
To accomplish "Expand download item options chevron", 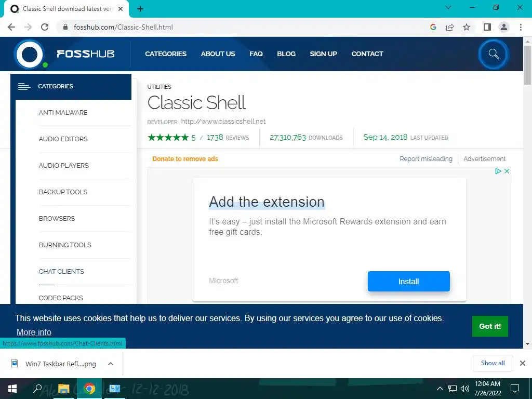I will 111,364.
